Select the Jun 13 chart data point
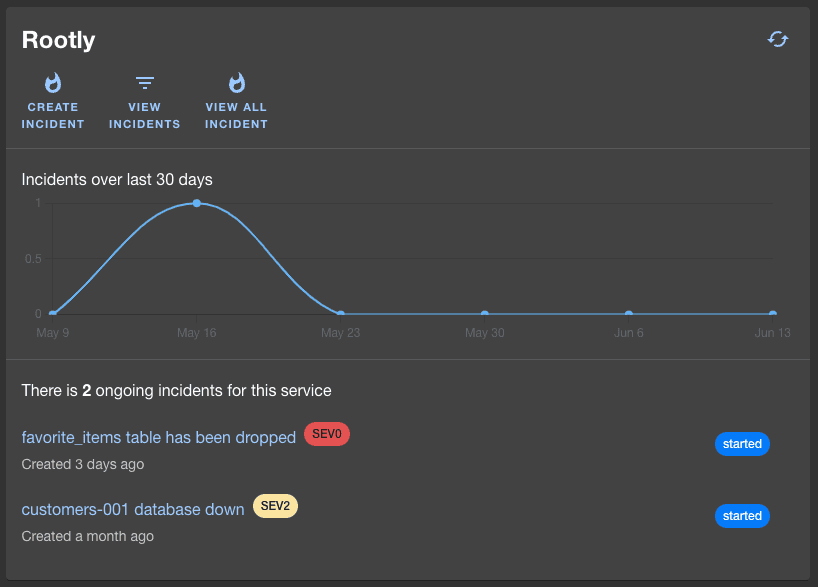The height and width of the screenshot is (587, 818). [773, 314]
